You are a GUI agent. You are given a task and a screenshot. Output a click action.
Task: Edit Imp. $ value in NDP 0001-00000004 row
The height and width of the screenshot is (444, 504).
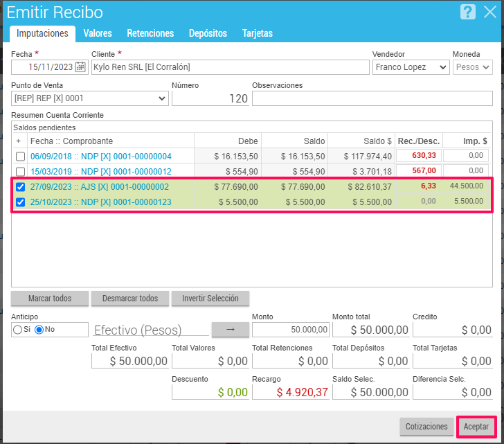(466, 156)
